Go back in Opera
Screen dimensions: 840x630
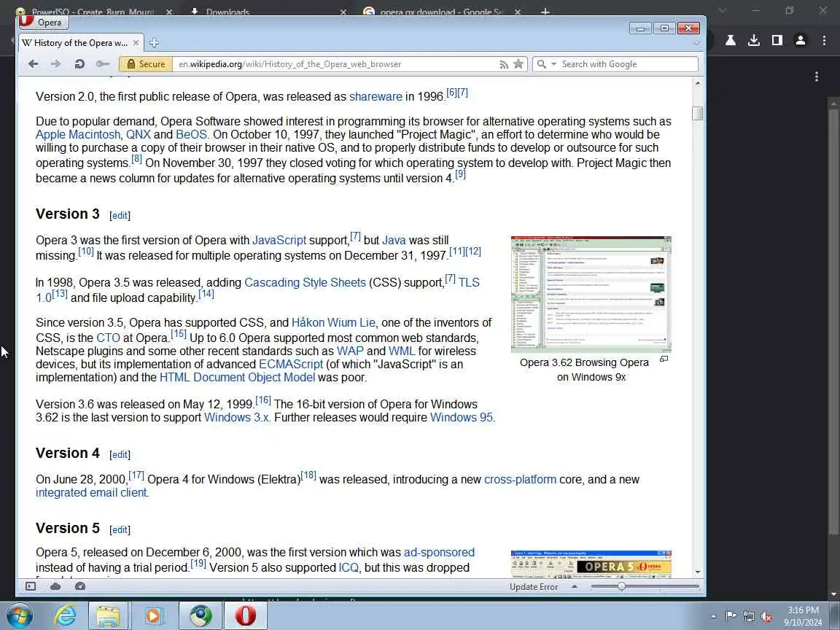pos(34,63)
